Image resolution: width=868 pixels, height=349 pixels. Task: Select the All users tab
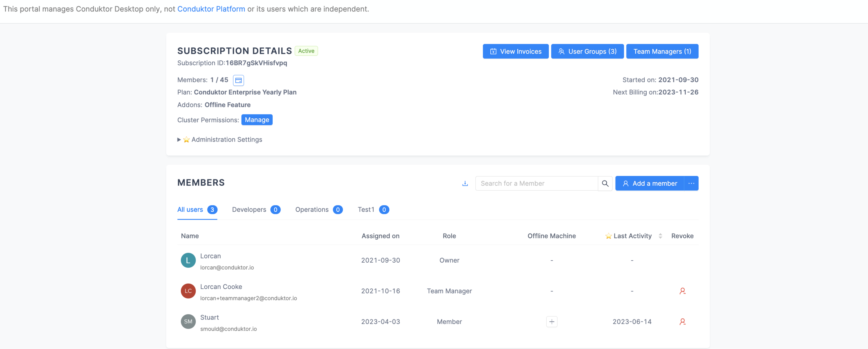(x=197, y=210)
